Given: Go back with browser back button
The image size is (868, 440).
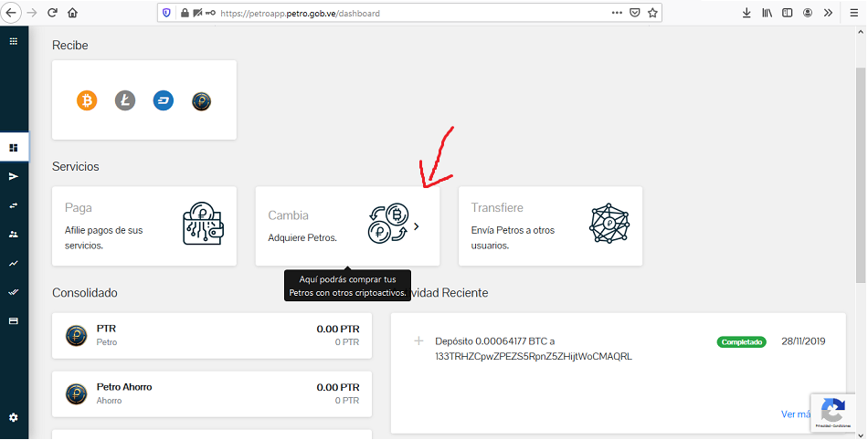Looking at the screenshot, I should (11, 13).
